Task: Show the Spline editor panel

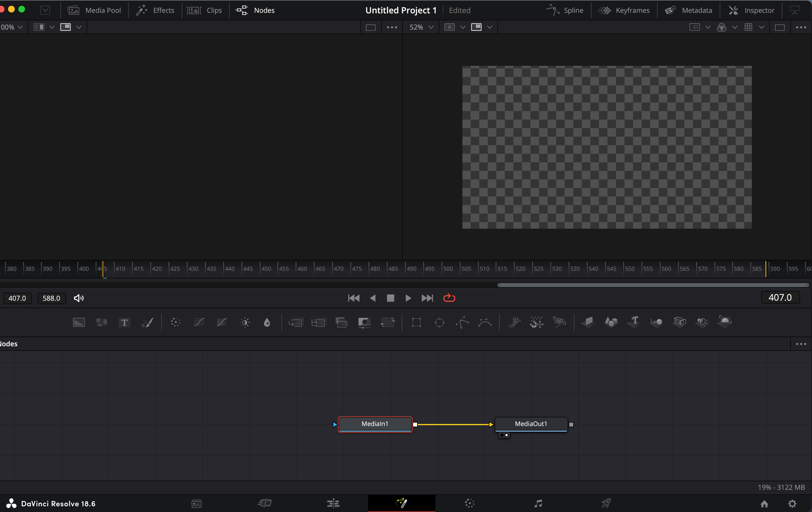Action: [565, 10]
